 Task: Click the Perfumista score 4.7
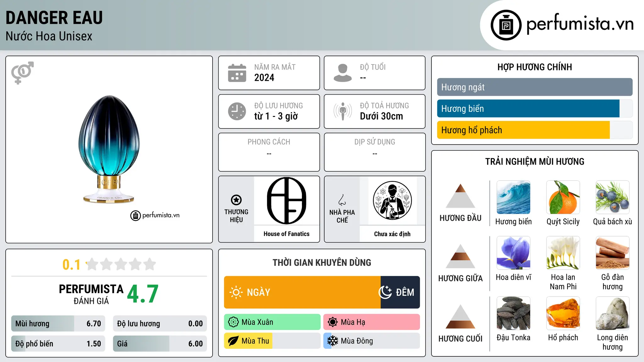pyautogui.click(x=143, y=294)
